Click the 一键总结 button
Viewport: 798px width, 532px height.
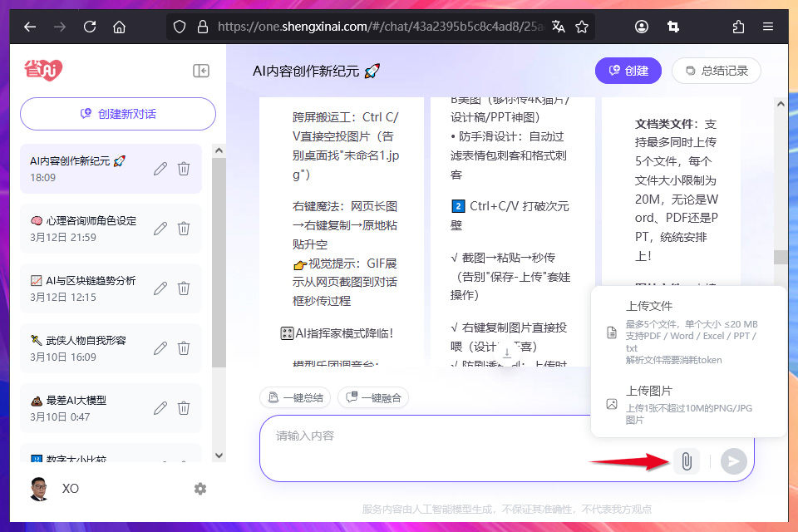[x=295, y=397]
